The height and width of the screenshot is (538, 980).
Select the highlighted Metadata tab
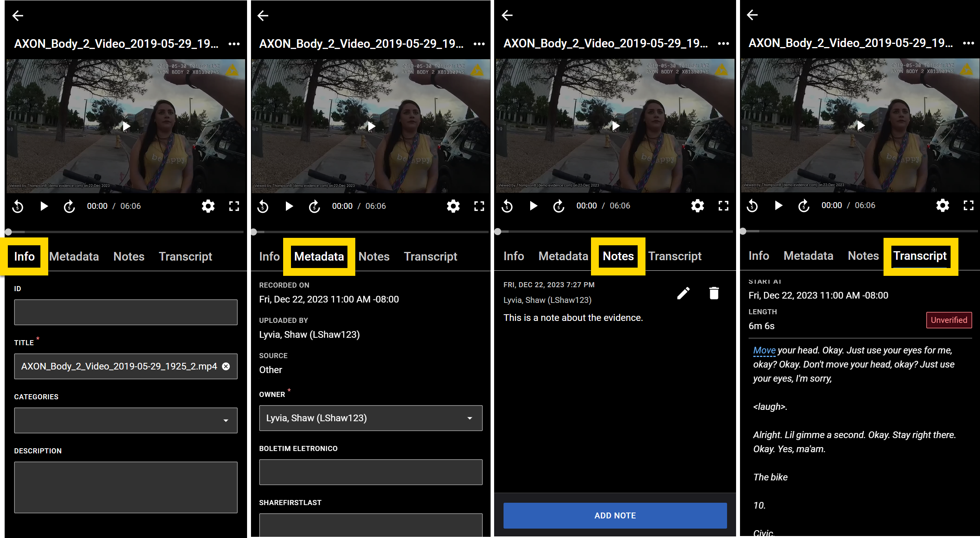point(319,256)
